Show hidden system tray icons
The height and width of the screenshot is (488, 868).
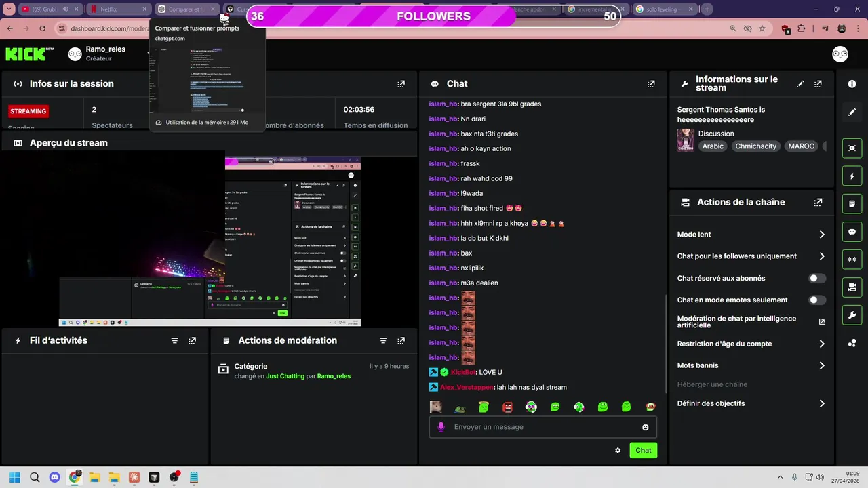(x=779, y=477)
